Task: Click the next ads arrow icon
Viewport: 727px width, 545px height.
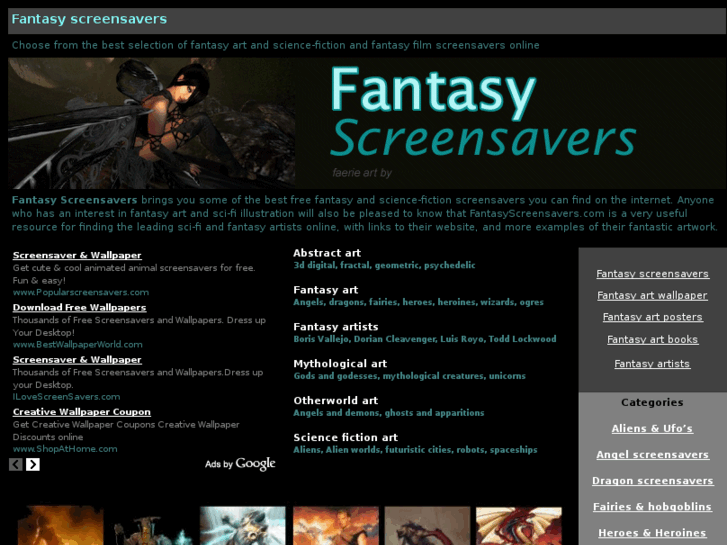Action: (x=32, y=464)
